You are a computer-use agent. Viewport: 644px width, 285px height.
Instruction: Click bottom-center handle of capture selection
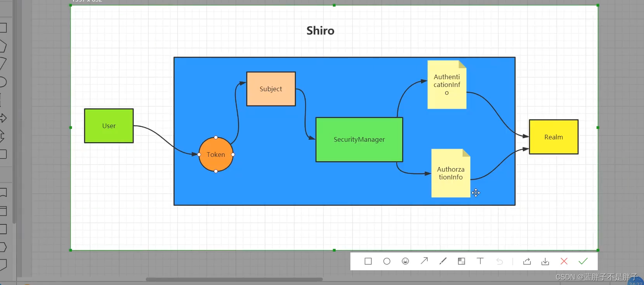(334, 250)
